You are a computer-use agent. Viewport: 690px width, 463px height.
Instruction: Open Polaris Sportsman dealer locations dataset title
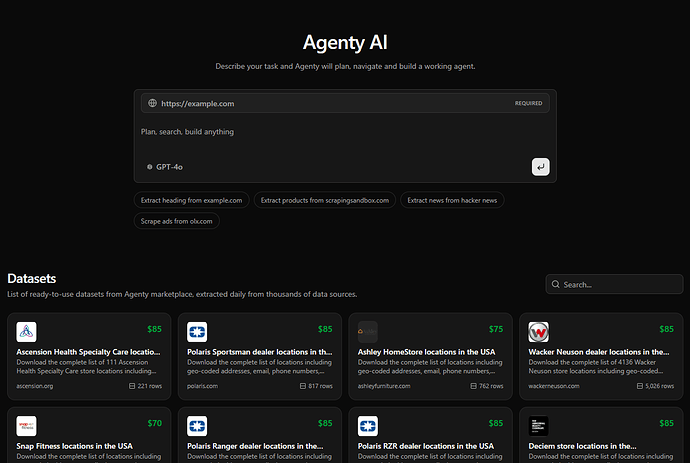260,352
